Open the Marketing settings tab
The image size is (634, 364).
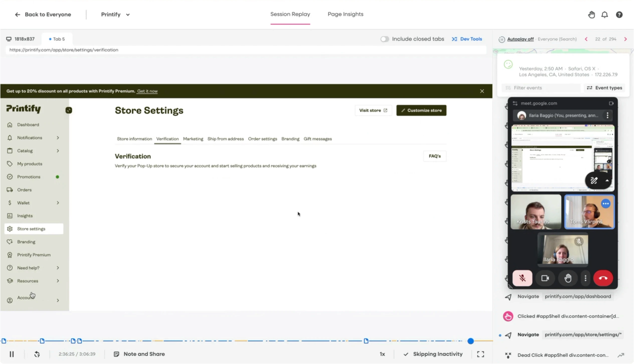[x=193, y=139]
